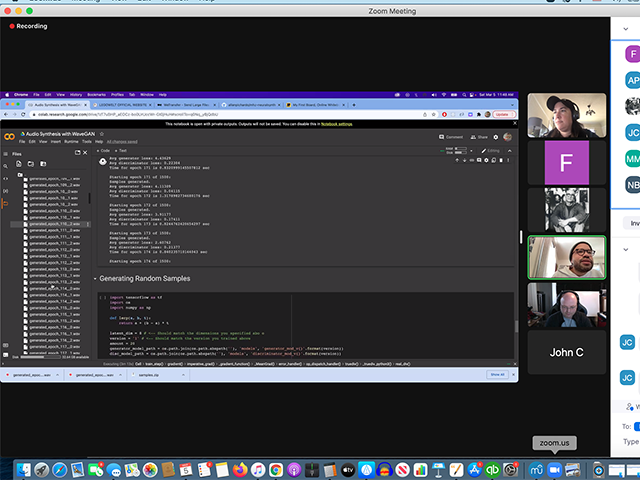The image size is (640, 480).
Task: Open the Colab Files folder sidebar icon
Action: [7, 204]
